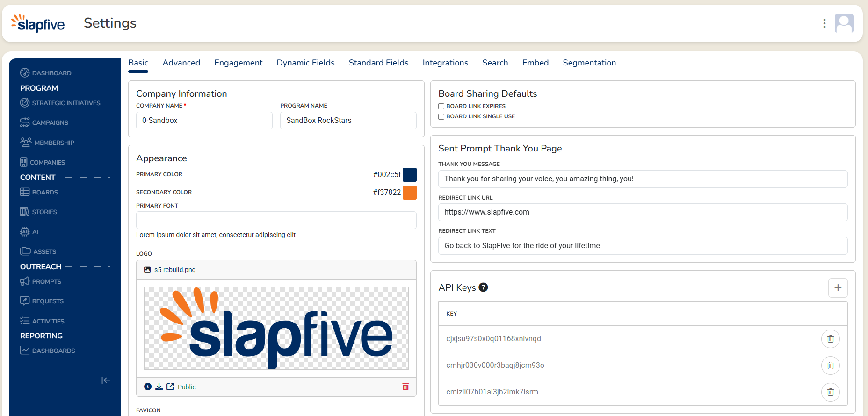Click the secondary color orange swatch
The width and height of the screenshot is (868, 416).
(x=410, y=193)
